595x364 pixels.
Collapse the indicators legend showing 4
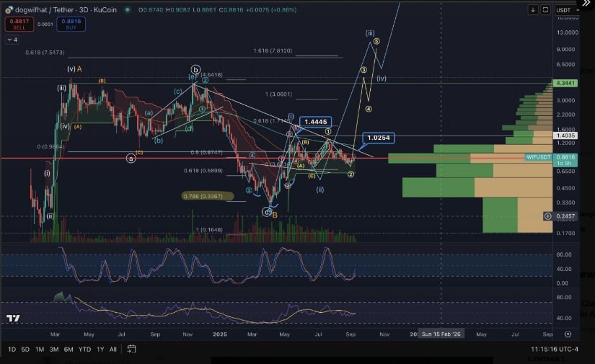point(12,40)
